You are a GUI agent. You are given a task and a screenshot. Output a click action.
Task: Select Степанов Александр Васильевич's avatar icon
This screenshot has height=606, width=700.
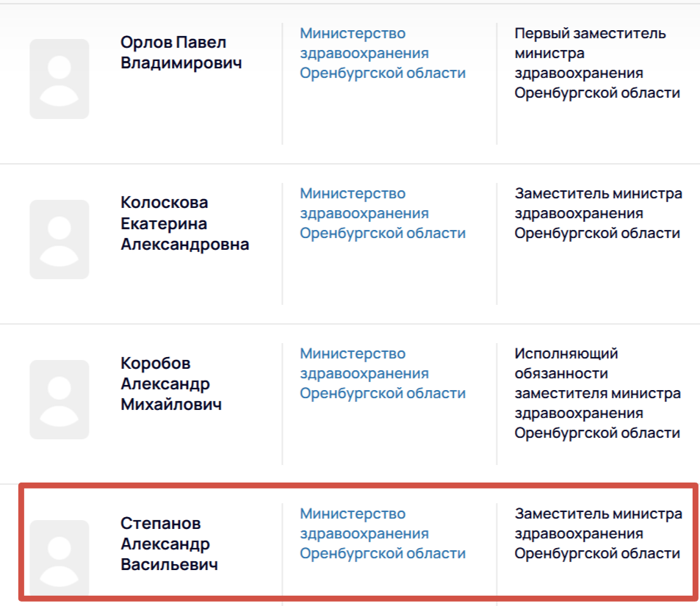pos(59,557)
